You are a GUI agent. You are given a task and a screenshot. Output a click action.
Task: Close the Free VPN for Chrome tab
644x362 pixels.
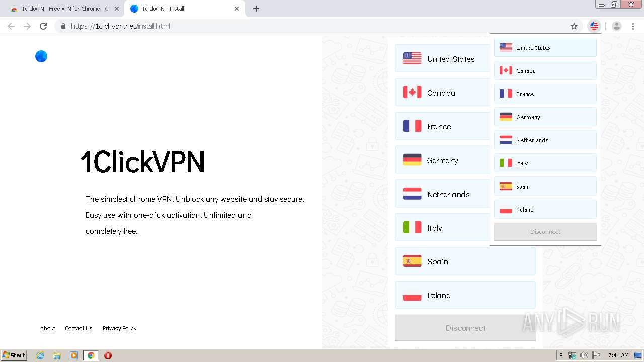tap(117, 9)
